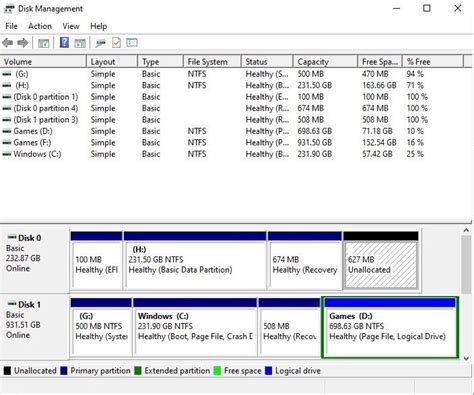
Task: Select the (H:) 231.50 GB partition block
Action: point(195,261)
